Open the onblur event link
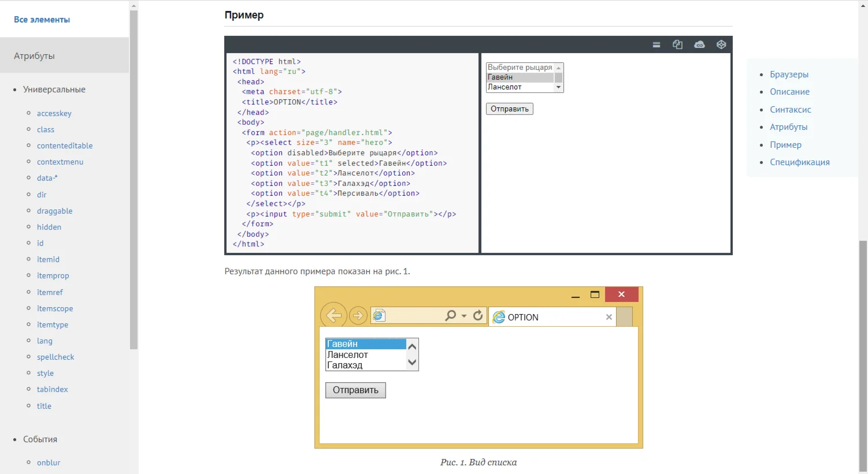868x474 pixels. coord(49,463)
